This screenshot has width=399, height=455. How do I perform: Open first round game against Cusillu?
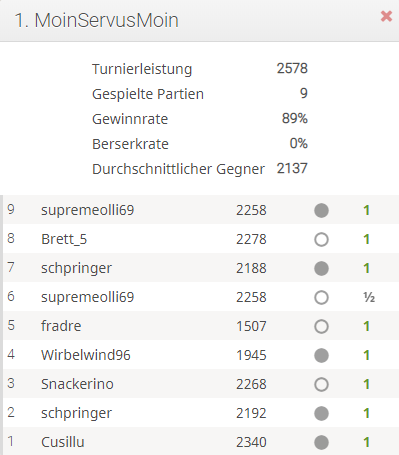201,441
